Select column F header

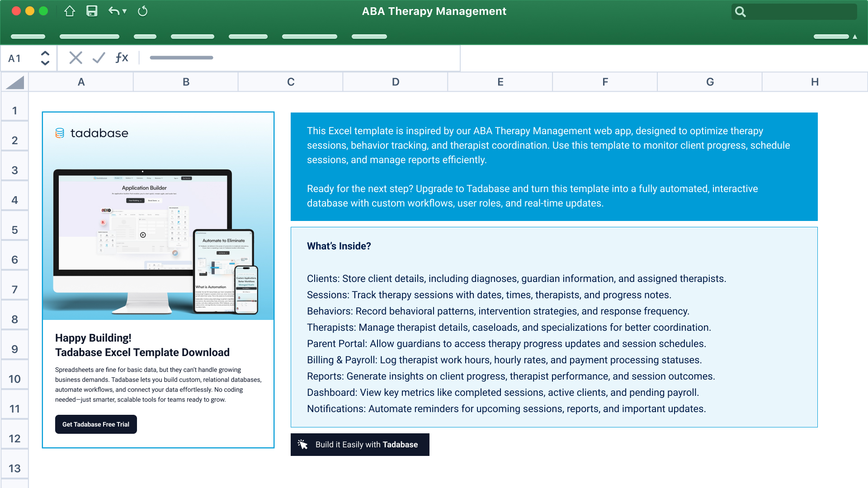tap(605, 82)
